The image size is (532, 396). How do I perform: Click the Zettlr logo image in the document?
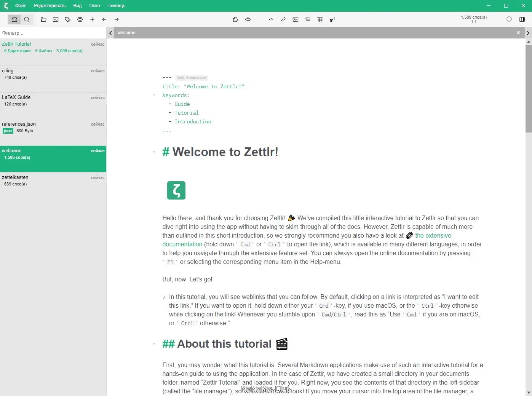click(x=176, y=190)
